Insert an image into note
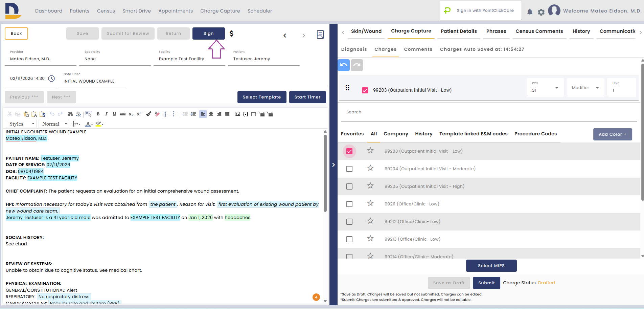Image resolution: width=644 pixels, height=309 pixels. (237, 114)
